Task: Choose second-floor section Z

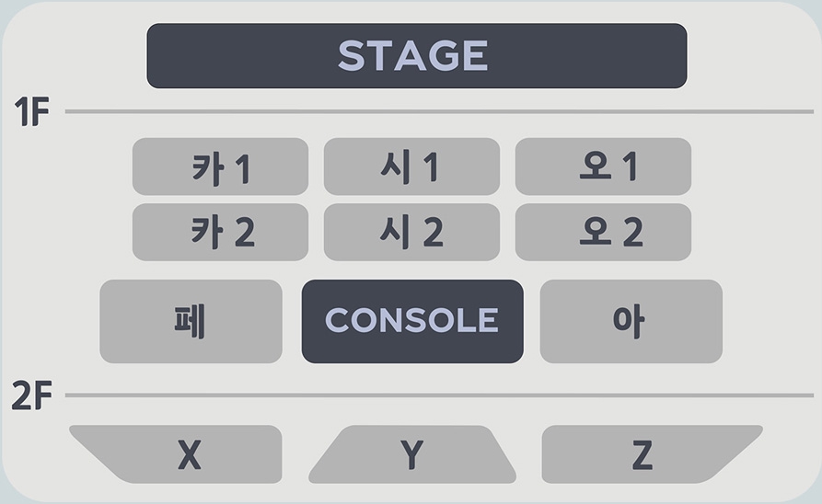Action: pos(650,454)
